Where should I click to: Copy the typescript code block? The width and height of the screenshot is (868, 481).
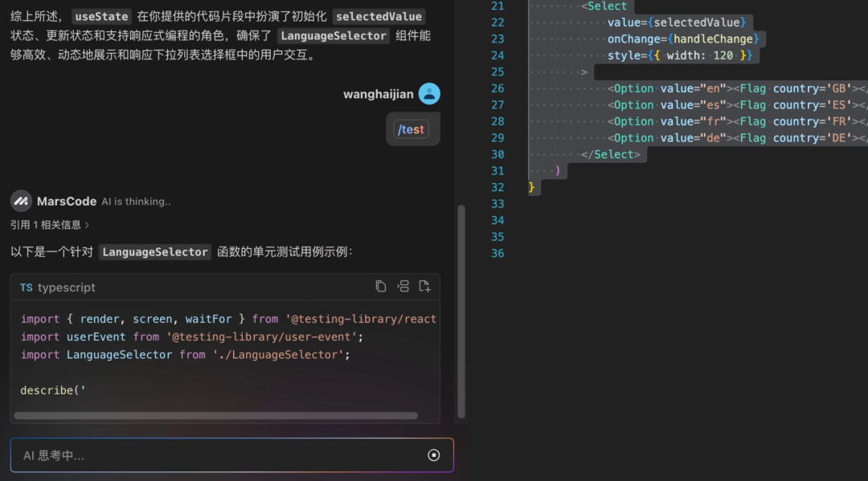click(x=381, y=287)
